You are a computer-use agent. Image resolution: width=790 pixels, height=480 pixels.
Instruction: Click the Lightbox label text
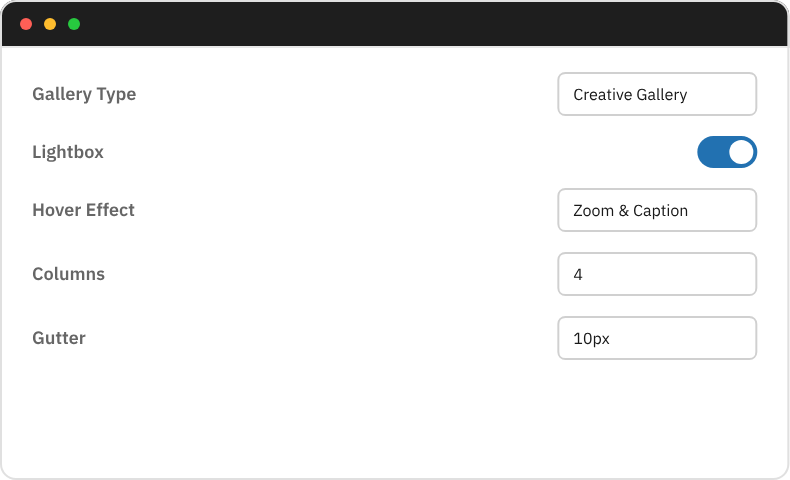tap(68, 152)
